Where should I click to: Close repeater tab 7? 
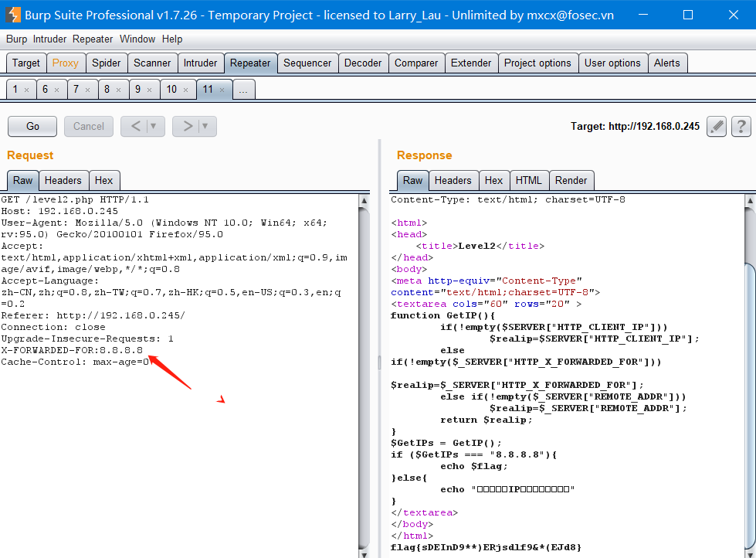(x=87, y=90)
